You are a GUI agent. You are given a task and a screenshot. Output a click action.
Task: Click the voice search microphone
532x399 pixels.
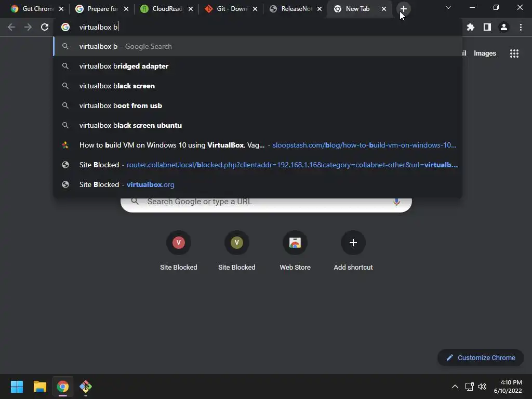pyautogui.click(x=396, y=202)
